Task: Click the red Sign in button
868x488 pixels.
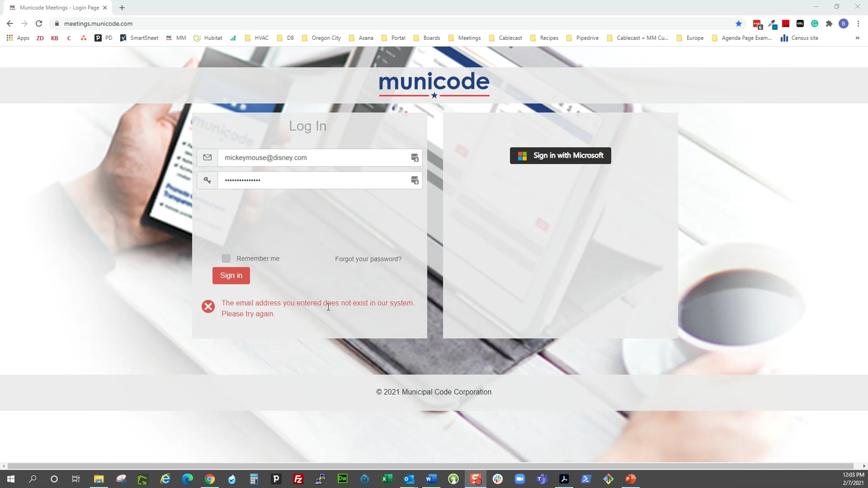Action: 231,275
